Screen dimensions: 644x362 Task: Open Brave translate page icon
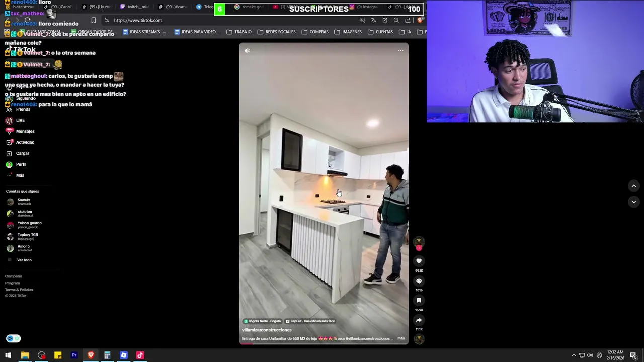(x=373, y=20)
